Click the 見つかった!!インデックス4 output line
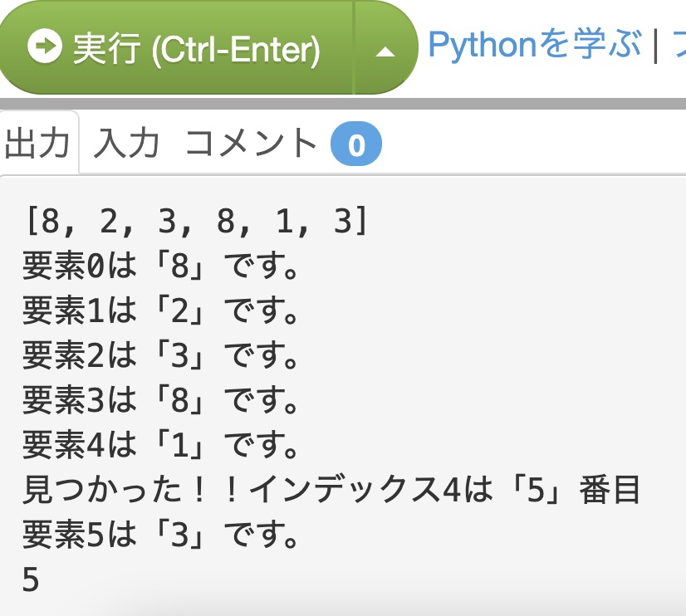 tap(331, 491)
